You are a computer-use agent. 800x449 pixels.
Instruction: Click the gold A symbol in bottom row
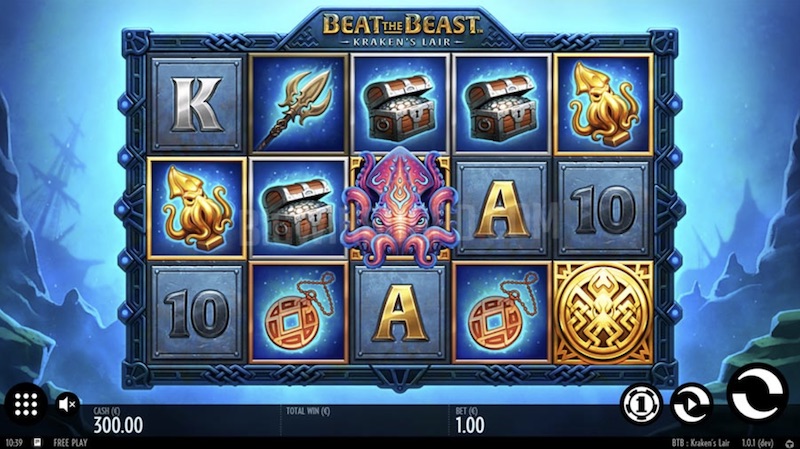pyautogui.click(x=400, y=312)
